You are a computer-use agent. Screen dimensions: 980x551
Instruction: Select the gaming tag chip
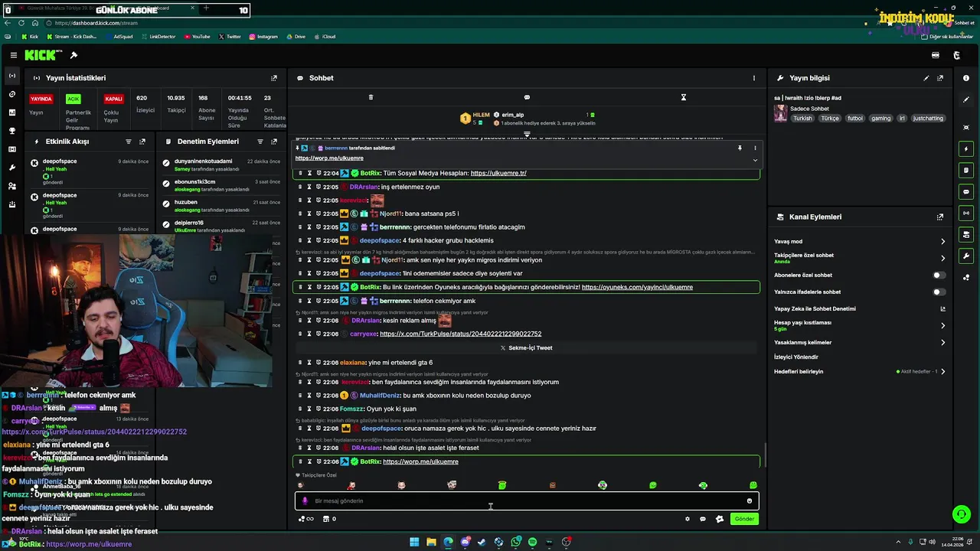coord(881,119)
